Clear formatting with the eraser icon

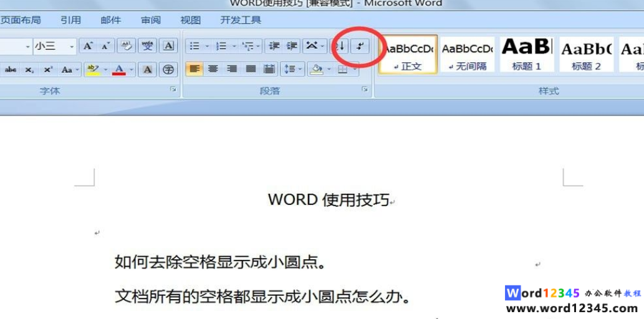[126, 46]
